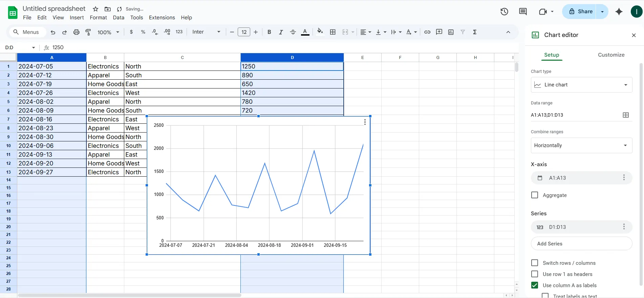Open the Extensions menu
644x298 pixels.
click(162, 18)
